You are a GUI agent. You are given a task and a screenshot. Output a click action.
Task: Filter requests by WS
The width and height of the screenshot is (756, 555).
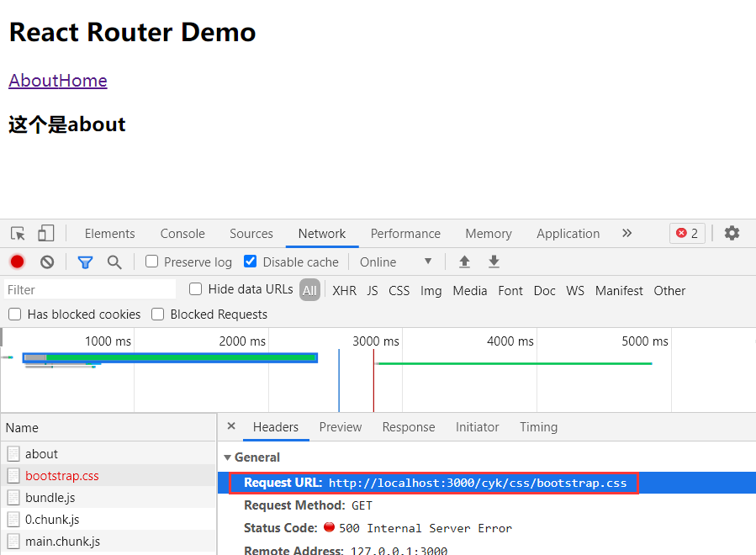[575, 291]
